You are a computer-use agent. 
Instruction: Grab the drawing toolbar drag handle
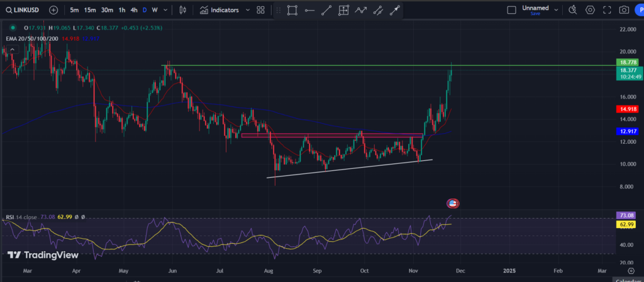pos(279,10)
